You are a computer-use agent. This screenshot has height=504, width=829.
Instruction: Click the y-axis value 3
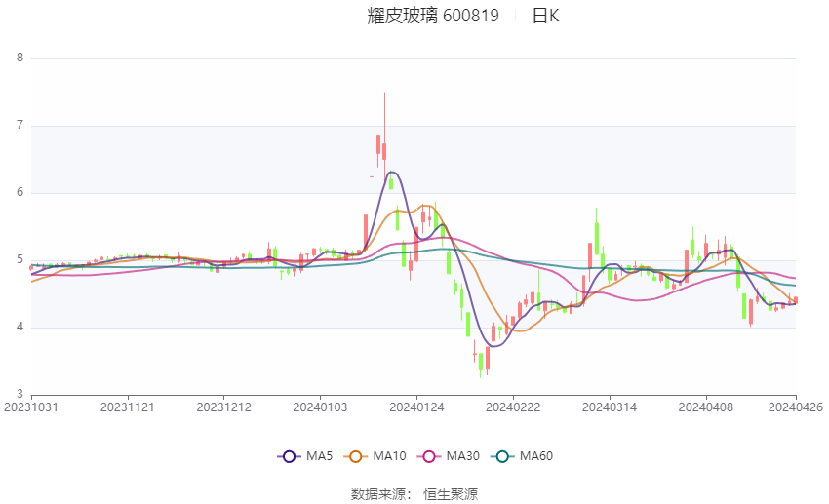point(20,394)
